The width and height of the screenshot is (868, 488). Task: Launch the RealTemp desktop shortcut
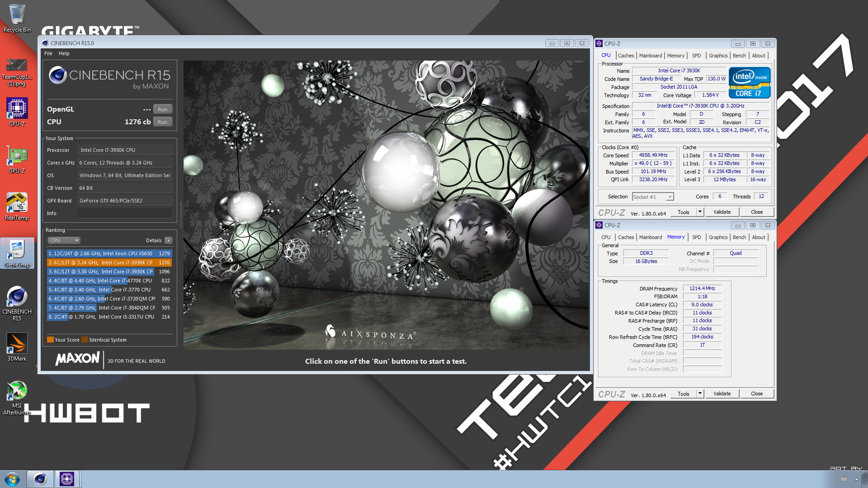[17, 206]
